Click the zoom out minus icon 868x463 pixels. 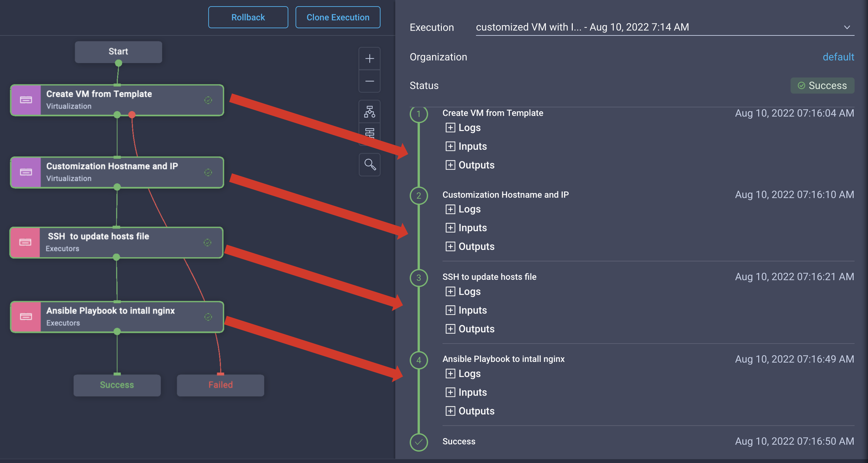(369, 81)
